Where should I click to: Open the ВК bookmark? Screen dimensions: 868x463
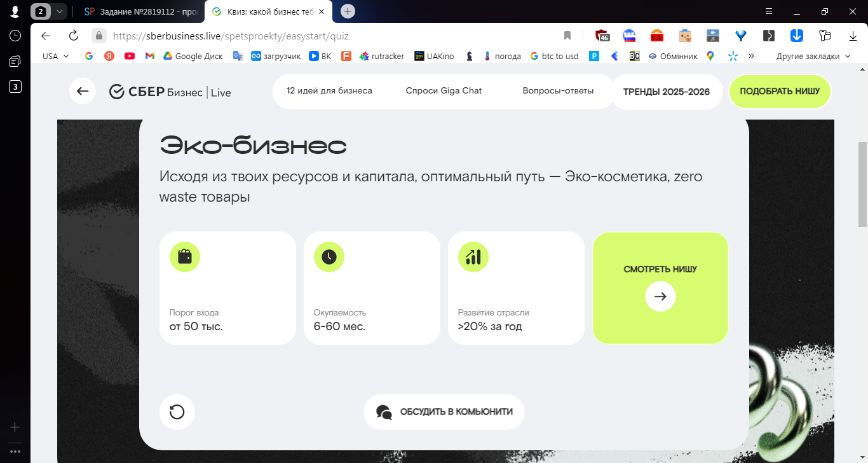(x=320, y=56)
